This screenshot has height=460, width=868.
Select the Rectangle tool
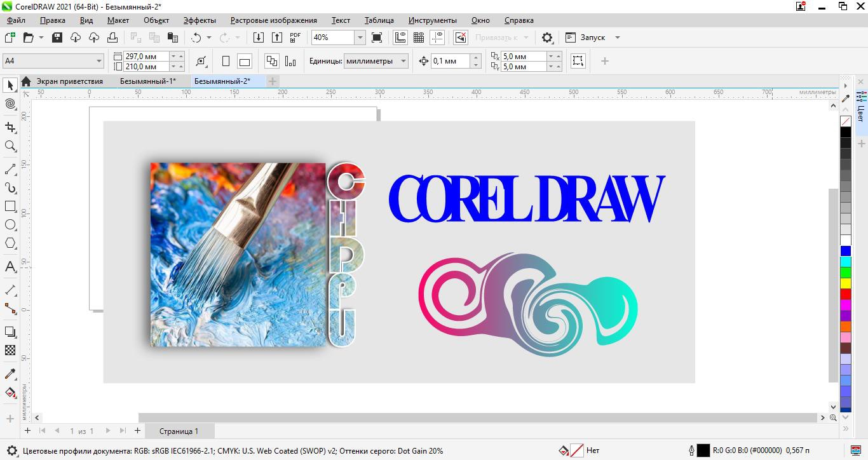(x=10, y=206)
